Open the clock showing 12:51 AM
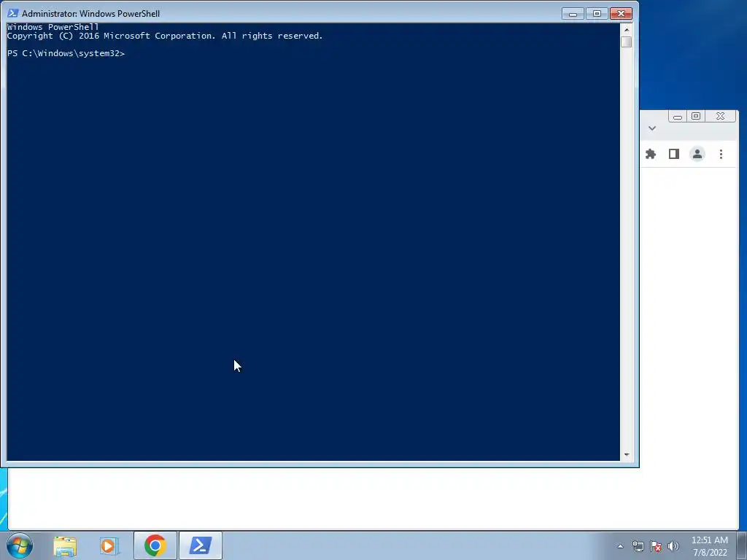Screen dimensions: 747x560 tap(709, 546)
